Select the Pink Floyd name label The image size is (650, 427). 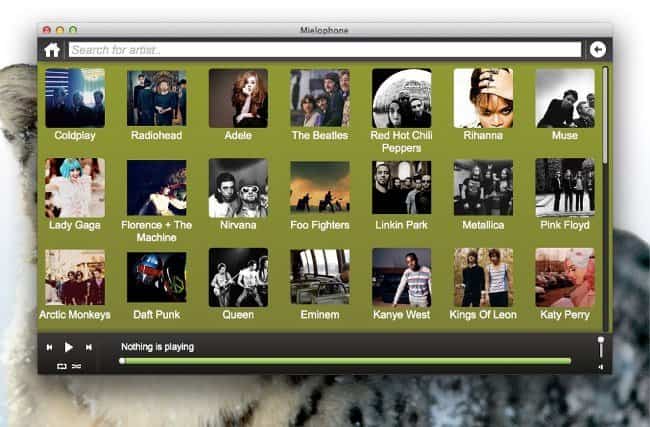click(x=565, y=225)
